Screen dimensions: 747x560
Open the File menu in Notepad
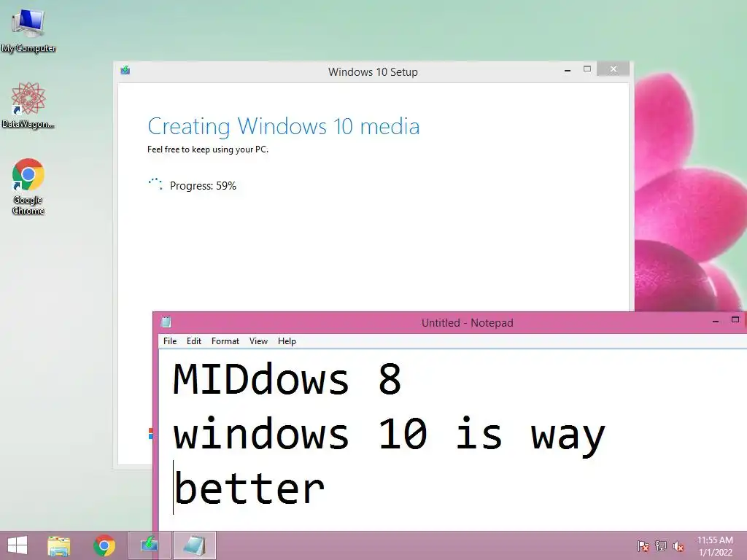(x=169, y=341)
